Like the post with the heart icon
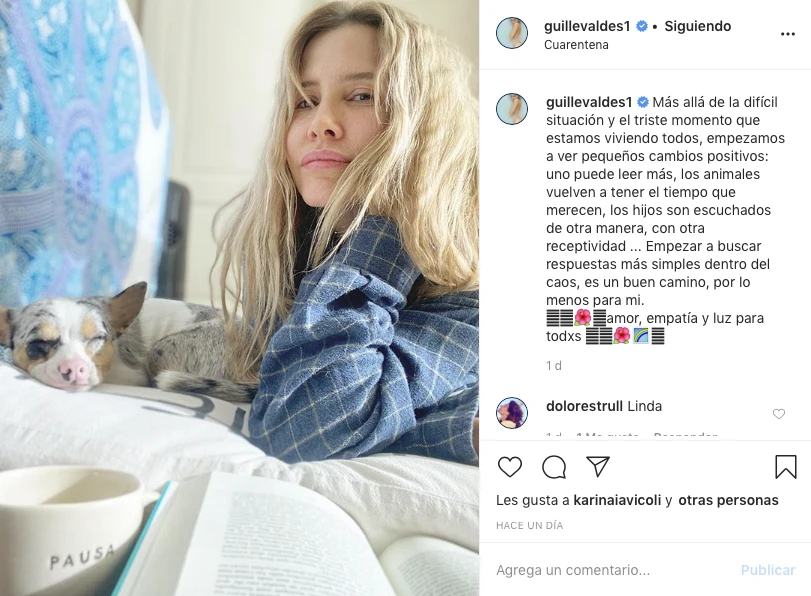 pos(509,467)
